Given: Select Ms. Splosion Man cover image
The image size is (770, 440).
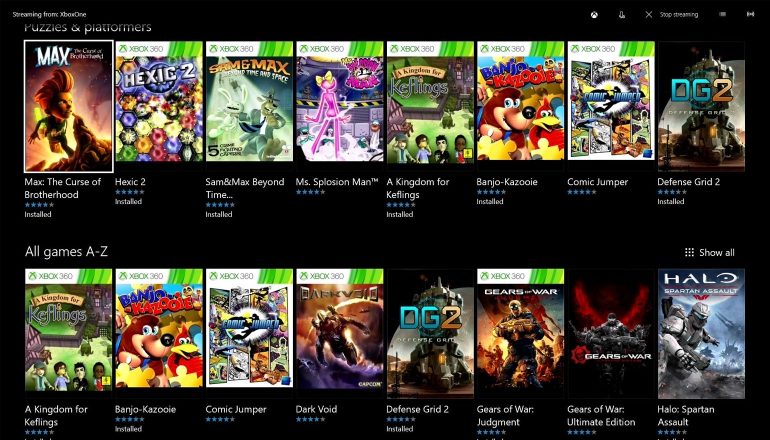Looking at the screenshot, I should 339,106.
